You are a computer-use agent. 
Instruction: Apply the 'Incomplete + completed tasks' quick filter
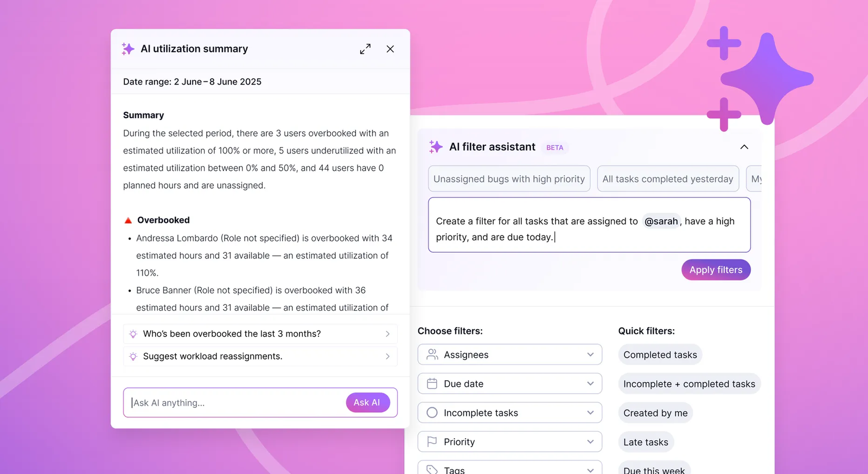pos(690,384)
